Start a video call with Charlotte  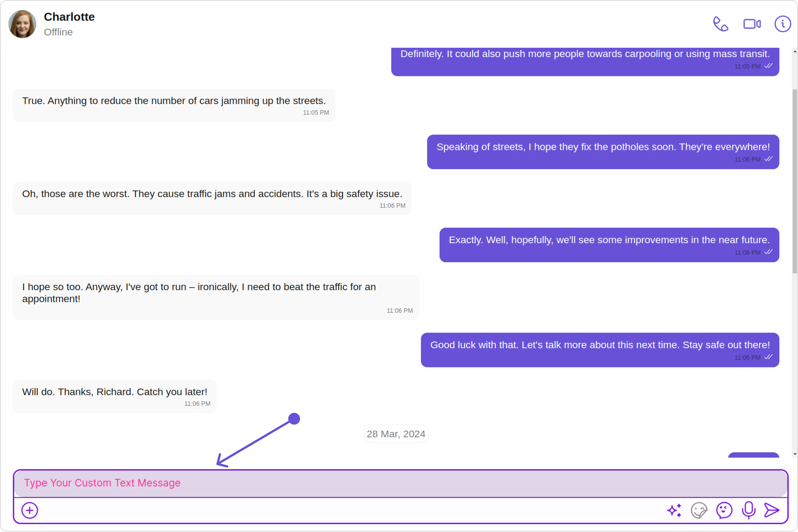coord(752,24)
